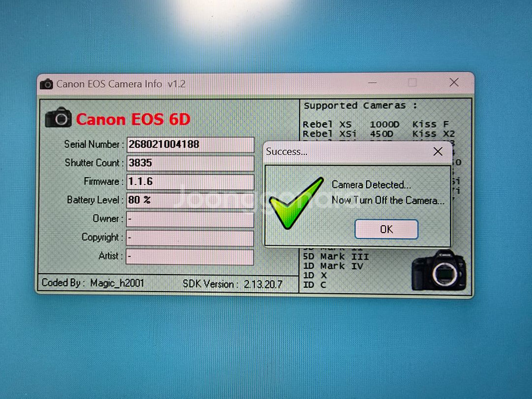Click the green checkmark icon
This screenshot has height=399, width=532.
click(296, 203)
